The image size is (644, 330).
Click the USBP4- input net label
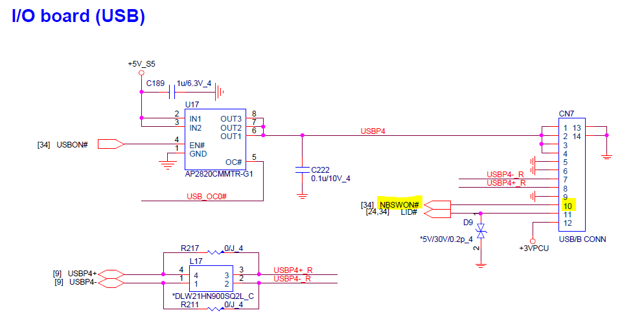pyautogui.click(x=83, y=282)
